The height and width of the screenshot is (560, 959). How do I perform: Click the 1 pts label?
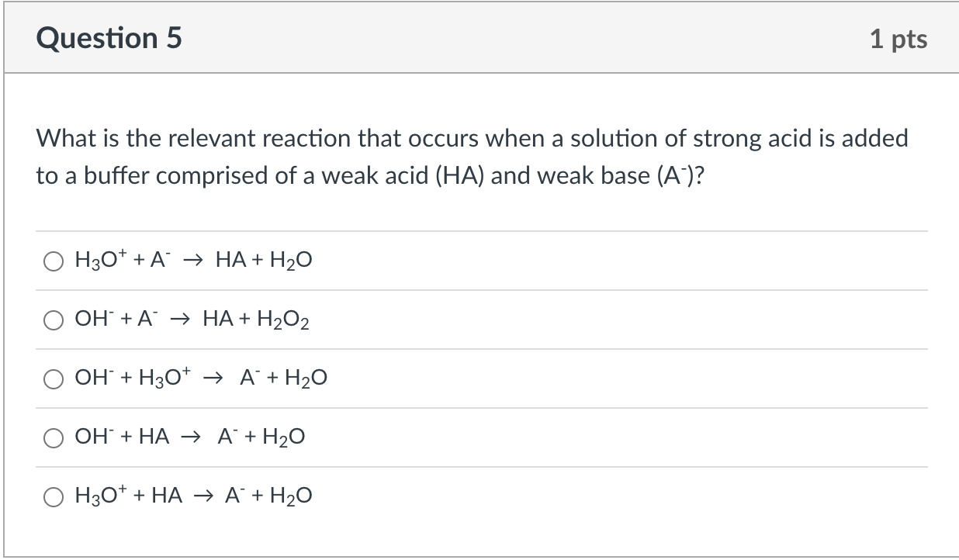click(x=898, y=39)
